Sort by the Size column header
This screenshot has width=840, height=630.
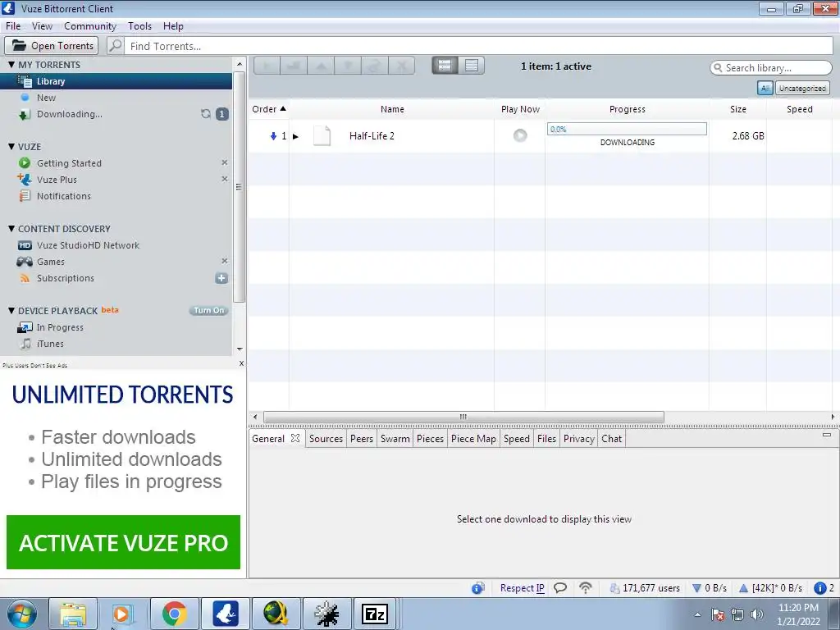737,109
